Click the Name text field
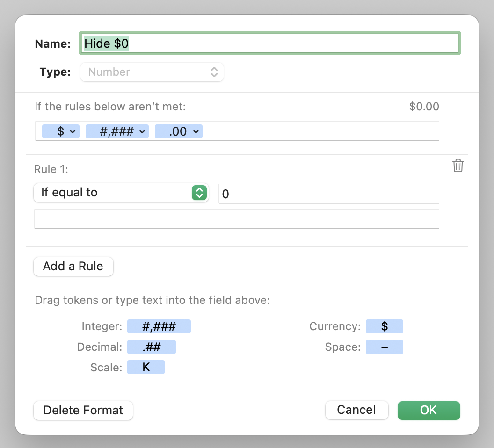494x448 pixels. [x=270, y=43]
